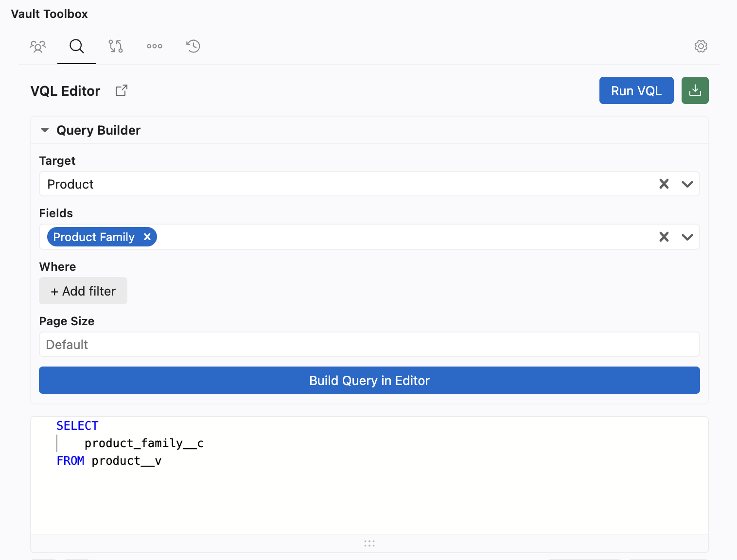
Task: Focus the Page Size input field
Action: tap(369, 344)
